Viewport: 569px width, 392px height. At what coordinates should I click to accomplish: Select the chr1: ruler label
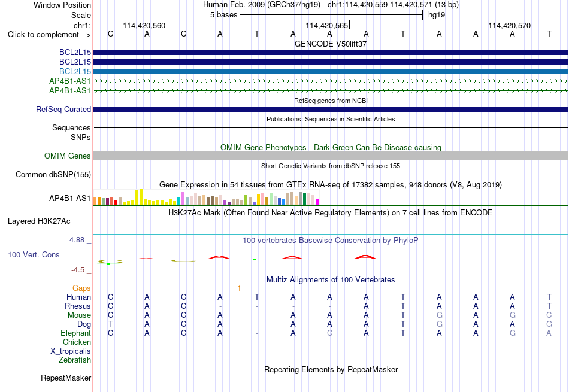coord(82,25)
